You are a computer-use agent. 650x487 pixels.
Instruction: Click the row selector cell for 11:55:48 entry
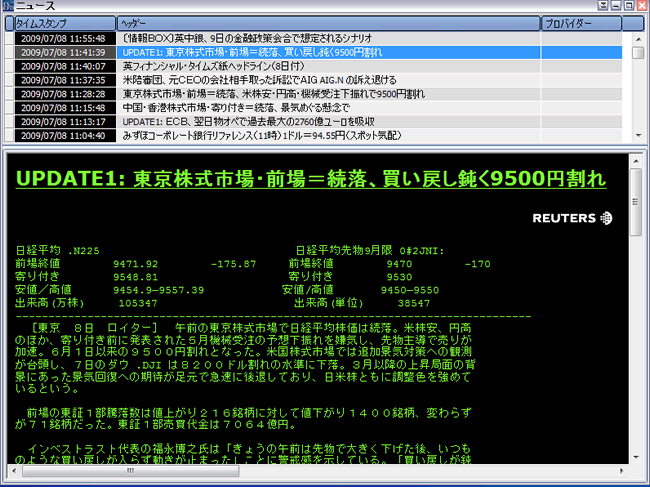[10, 39]
